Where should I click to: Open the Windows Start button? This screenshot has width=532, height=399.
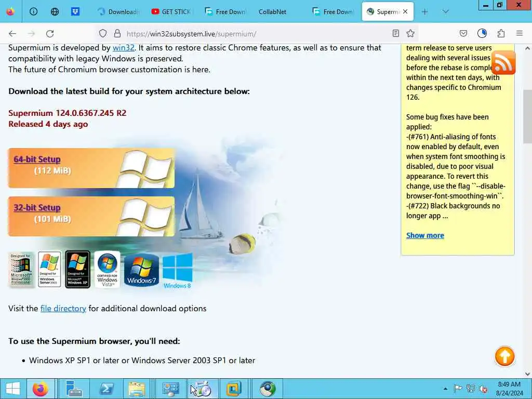pos(12,389)
